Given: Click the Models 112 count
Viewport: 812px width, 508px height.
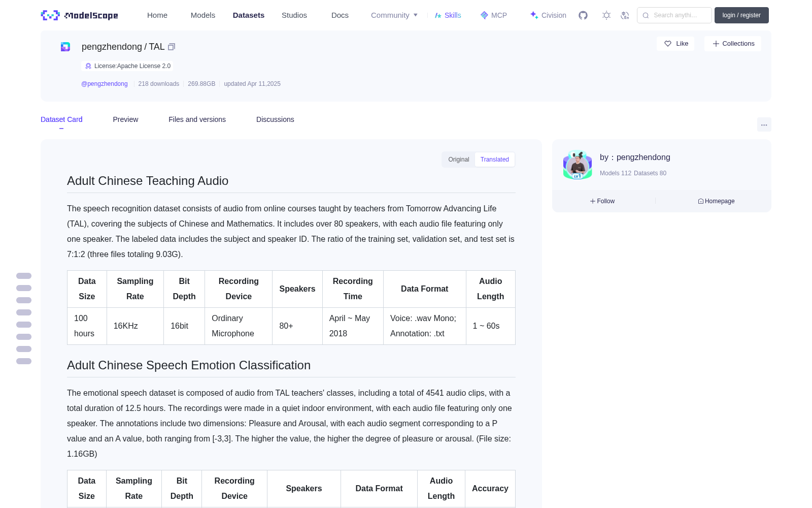Looking at the screenshot, I should click(616, 173).
